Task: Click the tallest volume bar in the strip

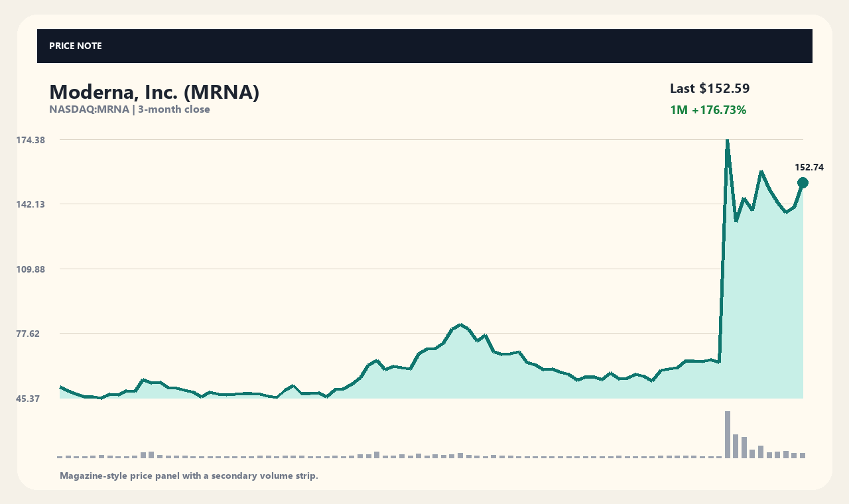Action: click(728, 434)
